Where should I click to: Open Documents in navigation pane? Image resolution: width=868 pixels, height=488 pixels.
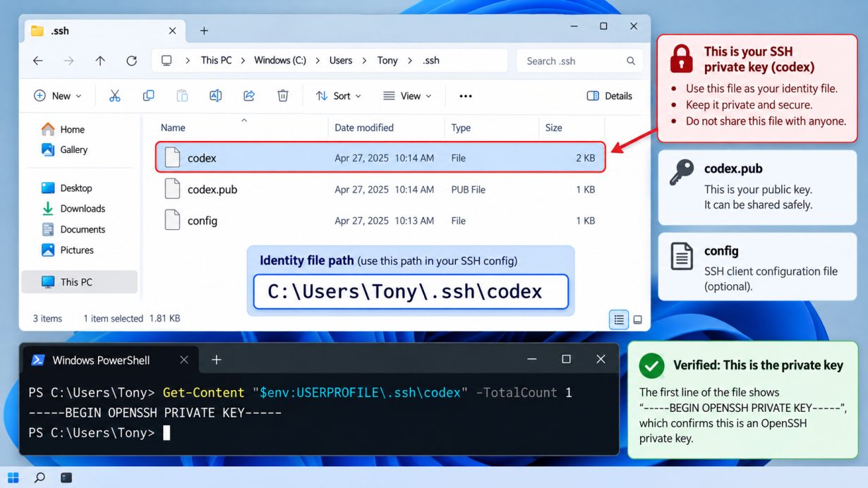(83, 229)
